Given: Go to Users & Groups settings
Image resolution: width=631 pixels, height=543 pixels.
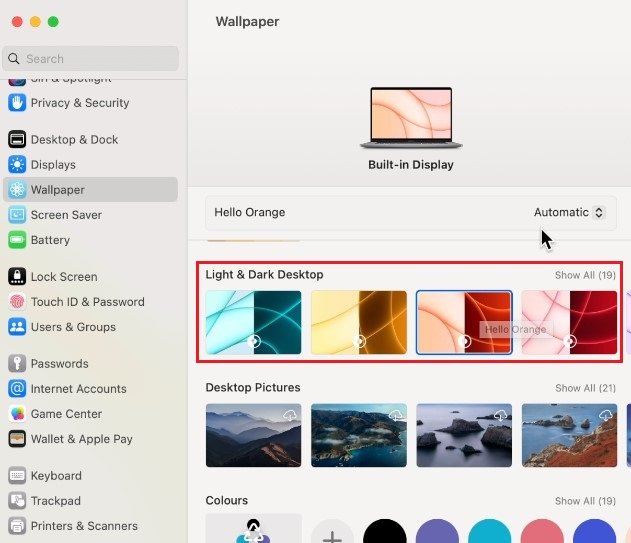Looking at the screenshot, I should 73,326.
